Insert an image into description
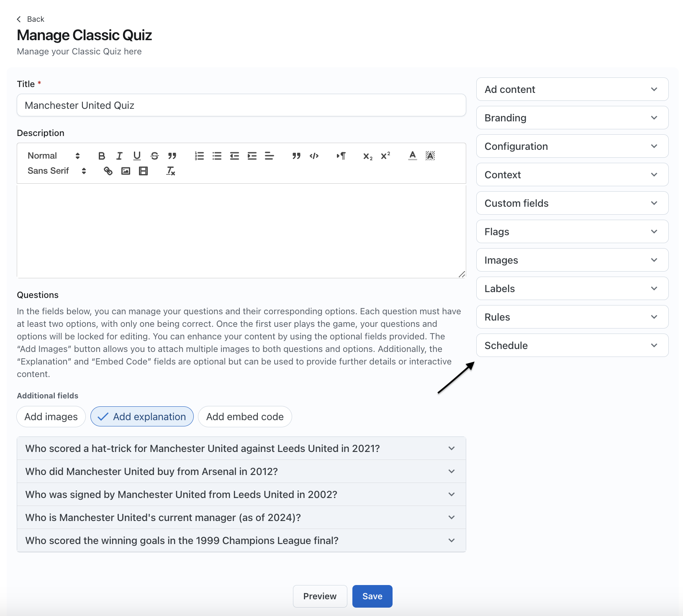This screenshot has width=683, height=616. [x=126, y=171]
